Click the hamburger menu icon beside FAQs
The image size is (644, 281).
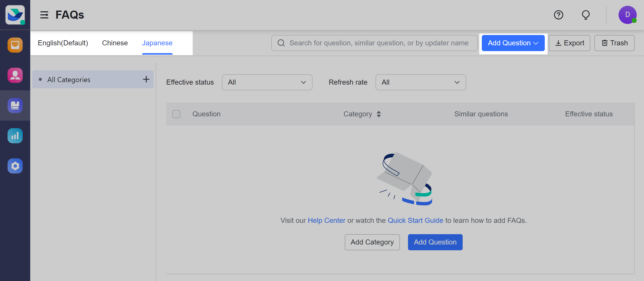tap(44, 15)
